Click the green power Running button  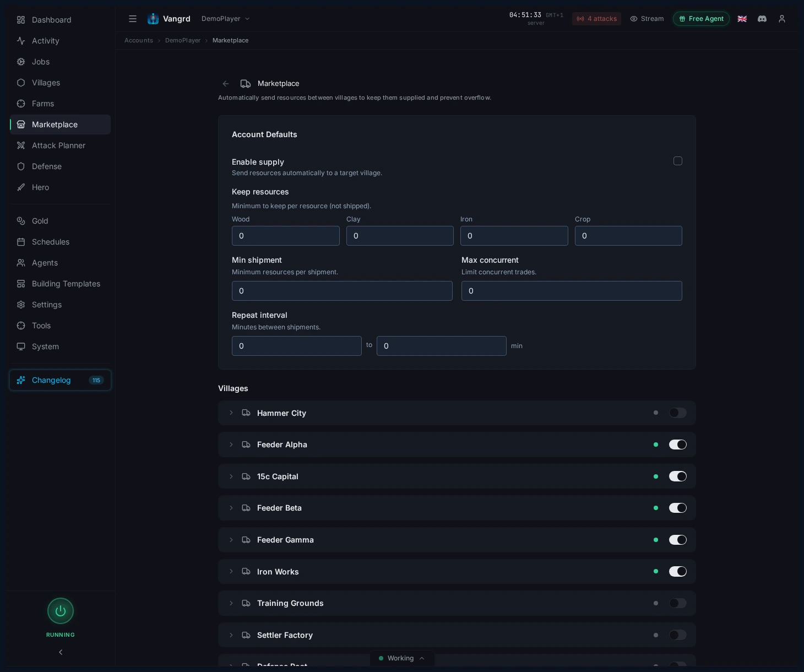tap(61, 611)
